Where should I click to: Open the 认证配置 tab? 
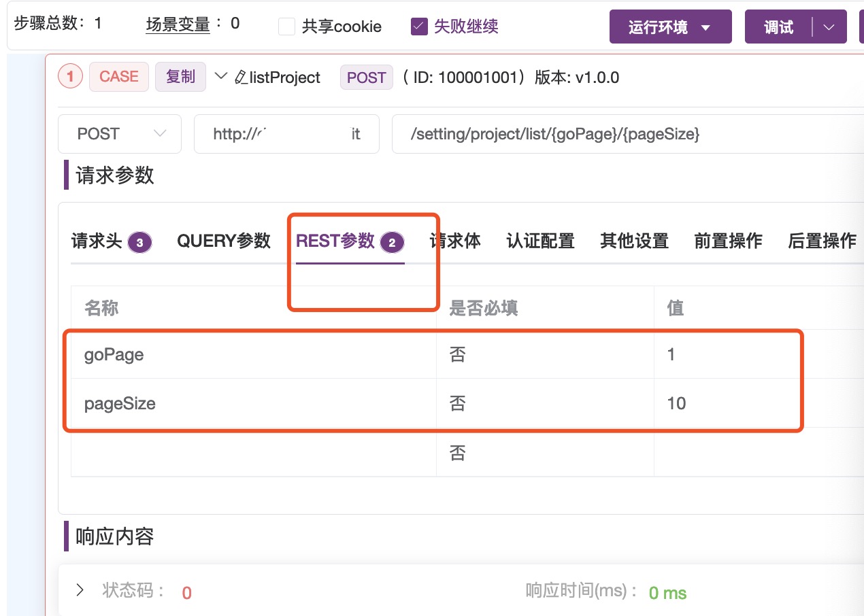(x=539, y=241)
